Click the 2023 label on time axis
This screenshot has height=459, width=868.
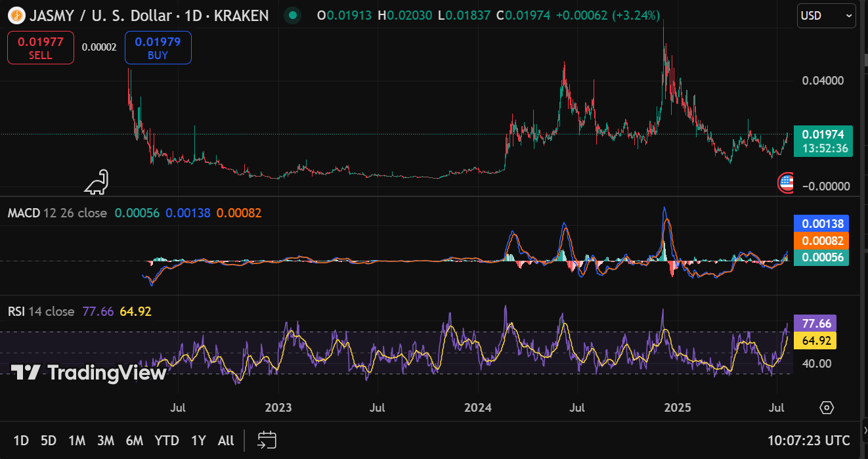click(278, 407)
